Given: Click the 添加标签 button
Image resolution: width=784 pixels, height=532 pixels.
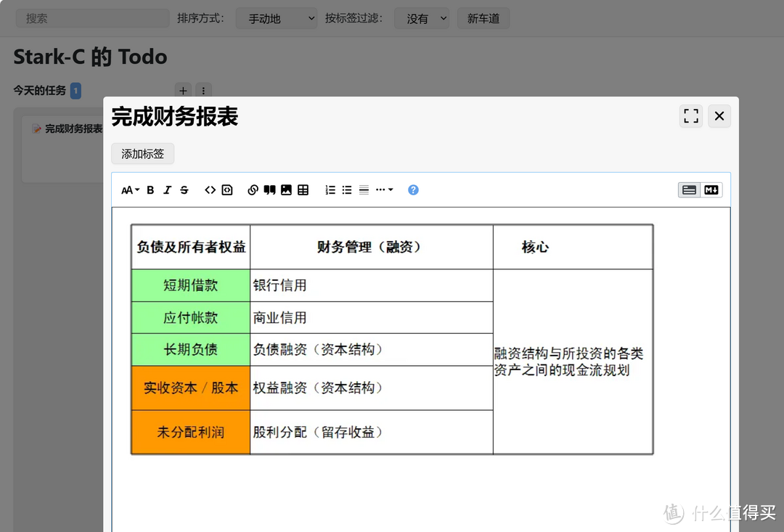Looking at the screenshot, I should pyautogui.click(x=143, y=154).
